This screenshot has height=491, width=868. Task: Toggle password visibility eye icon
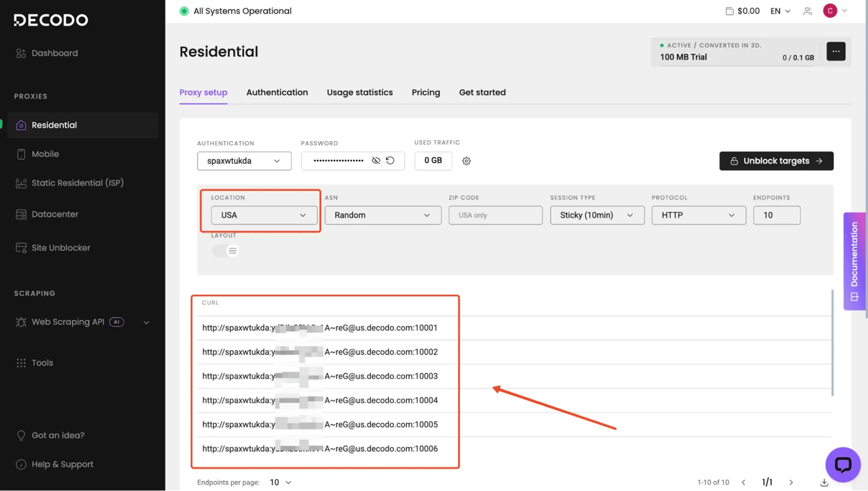[376, 161]
